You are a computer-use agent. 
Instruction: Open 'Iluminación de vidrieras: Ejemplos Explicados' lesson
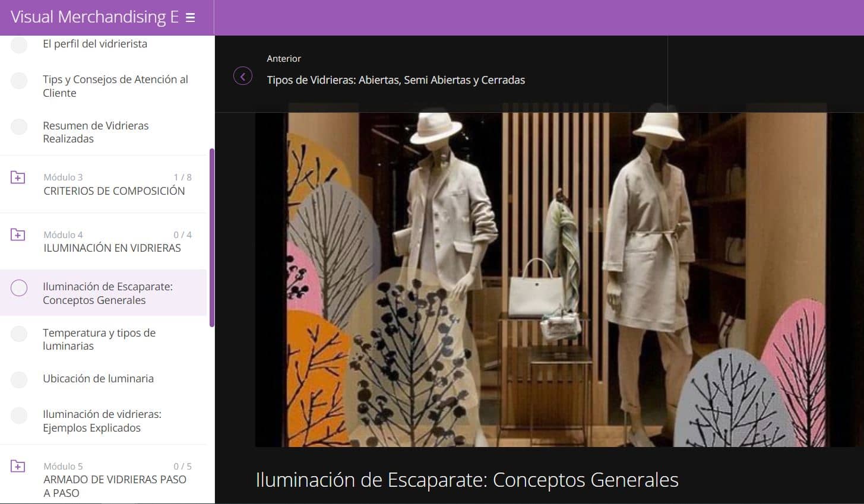pos(102,421)
